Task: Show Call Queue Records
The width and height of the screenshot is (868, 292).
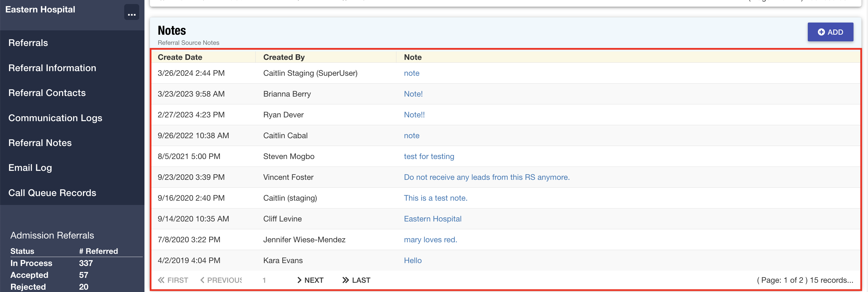Action: 52,193
